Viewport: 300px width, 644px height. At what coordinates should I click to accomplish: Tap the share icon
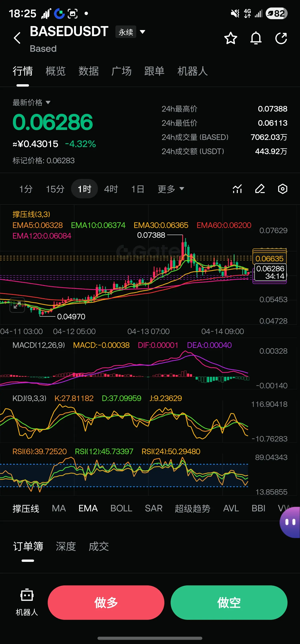(281, 38)
